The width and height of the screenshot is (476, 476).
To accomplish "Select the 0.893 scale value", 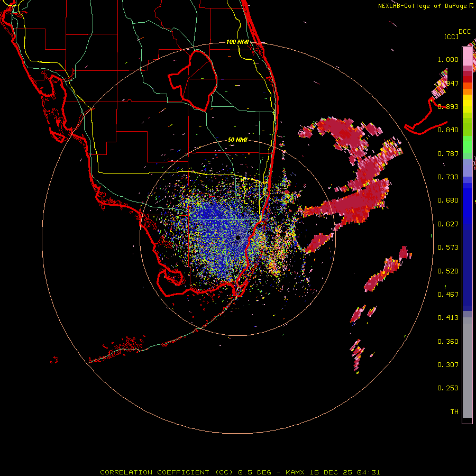I will pyautogui.click(x=448, y=106).
